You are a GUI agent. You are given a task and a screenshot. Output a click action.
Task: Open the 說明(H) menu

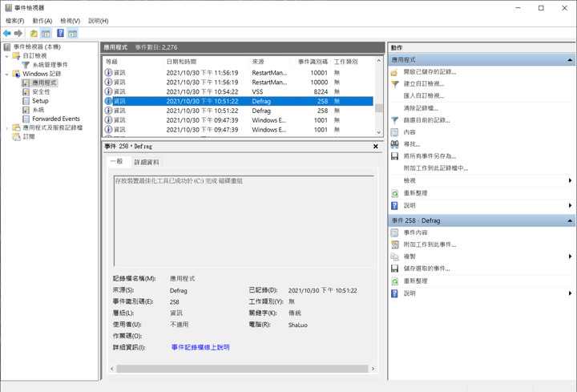(99, 21)
